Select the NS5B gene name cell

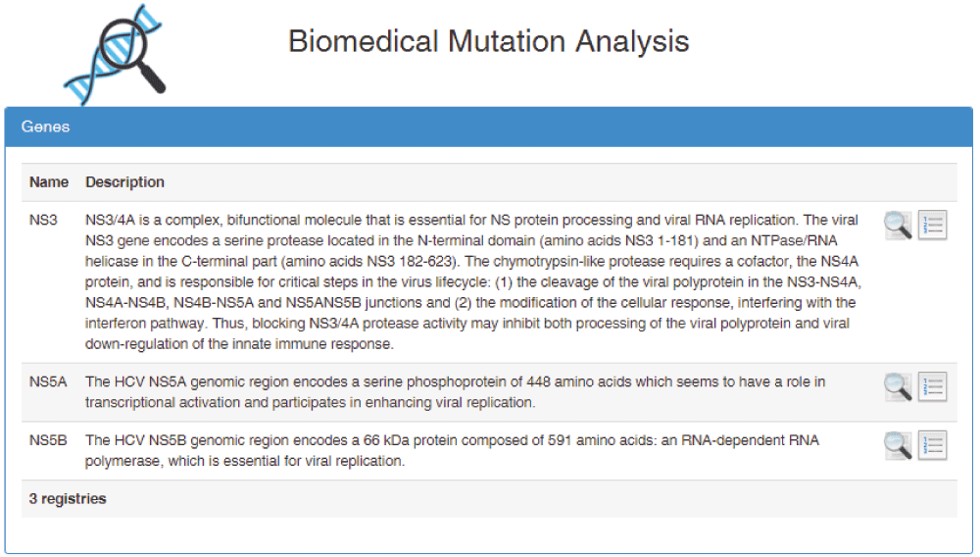(48, 440)
